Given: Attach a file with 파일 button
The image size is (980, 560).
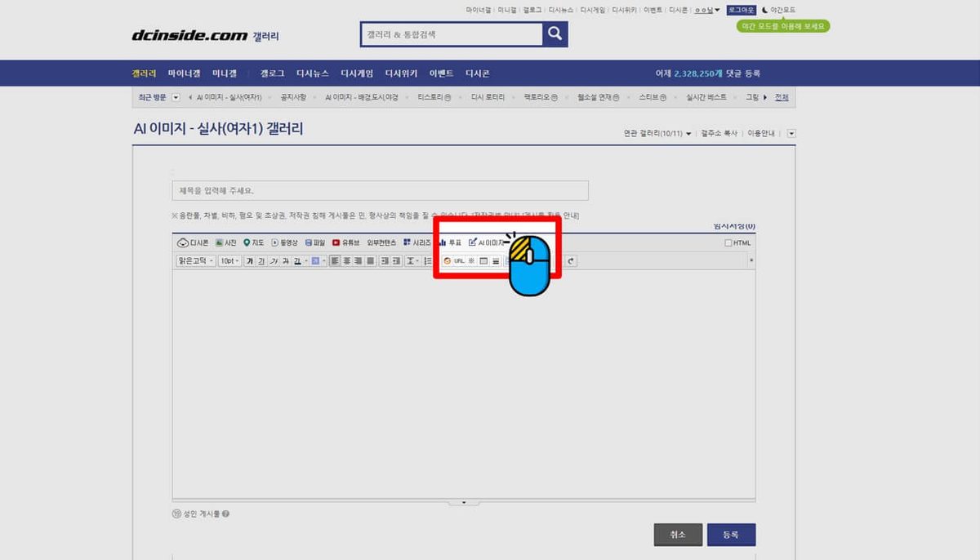Looking at the screenshot, I should coord(315,242).
